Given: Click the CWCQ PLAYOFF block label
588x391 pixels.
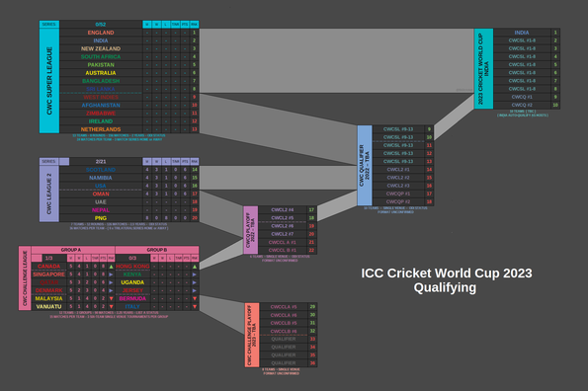Looking at the screenshot, I should coord(250,230).
